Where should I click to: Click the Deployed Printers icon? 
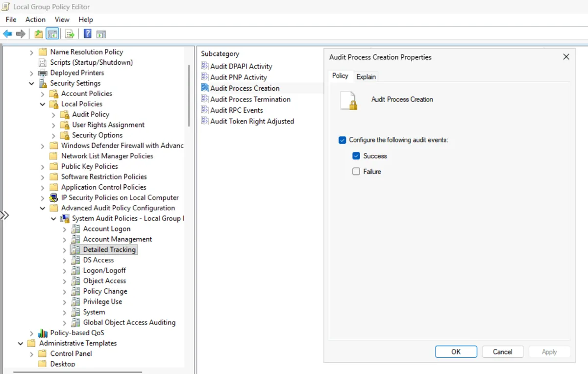[x=43, y=73]
